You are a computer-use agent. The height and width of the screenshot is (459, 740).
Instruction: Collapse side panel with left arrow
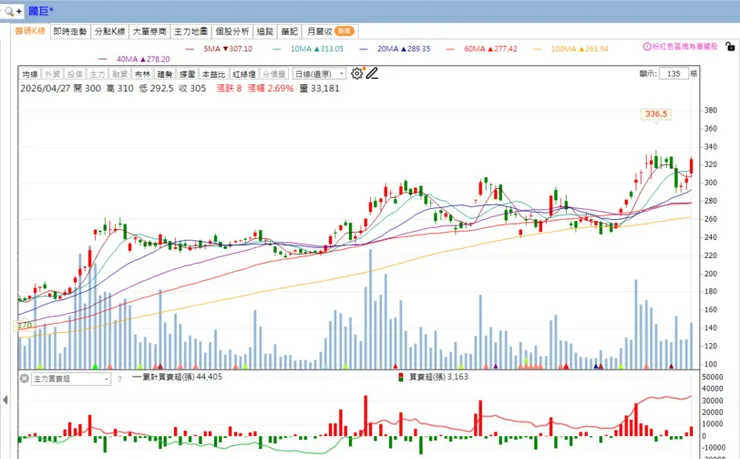pos(5,400)
